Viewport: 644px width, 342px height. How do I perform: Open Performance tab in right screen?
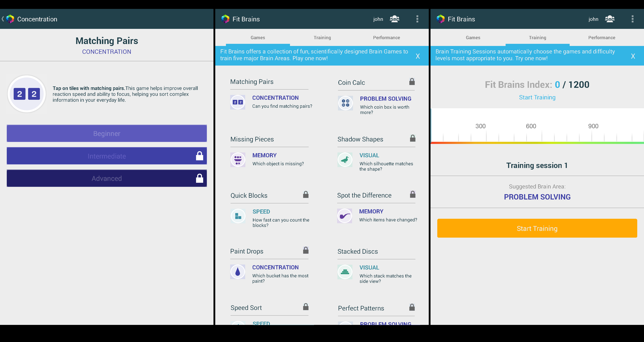click(x=602, y=38)
